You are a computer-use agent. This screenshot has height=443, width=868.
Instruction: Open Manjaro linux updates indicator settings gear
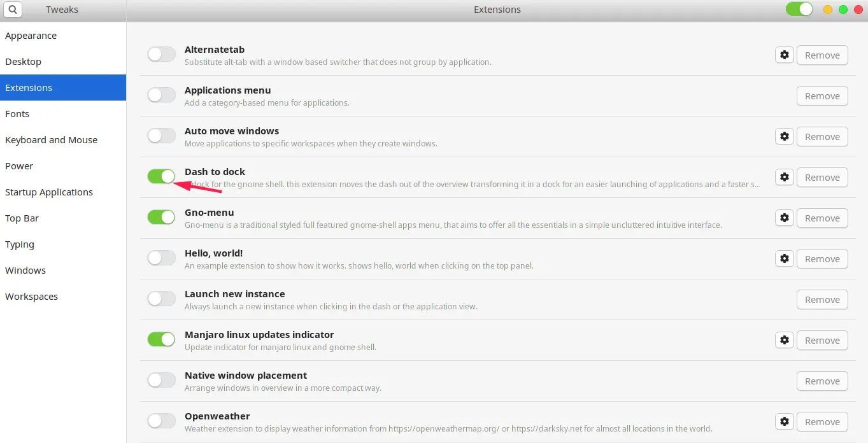click(785, 341)
